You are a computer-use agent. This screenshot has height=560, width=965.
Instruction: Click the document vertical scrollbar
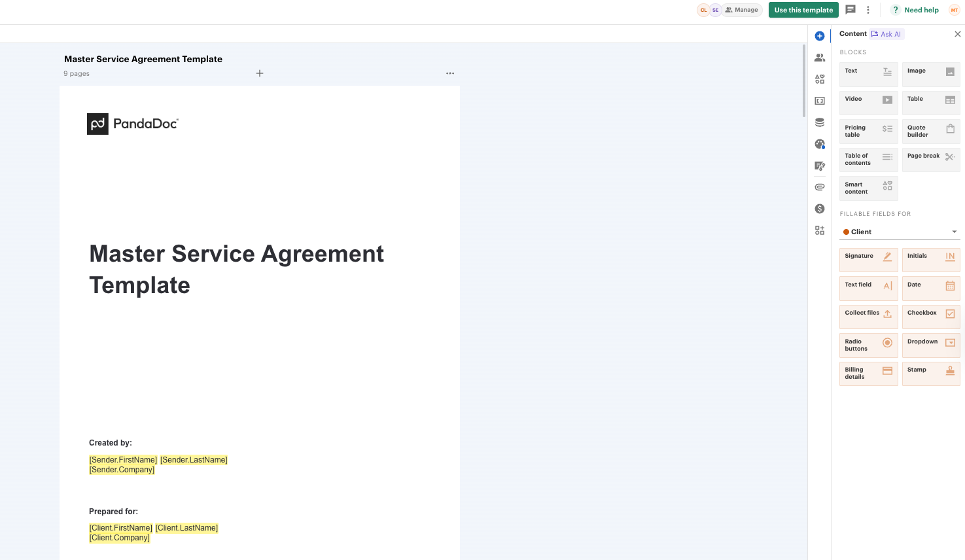point(804,80)
